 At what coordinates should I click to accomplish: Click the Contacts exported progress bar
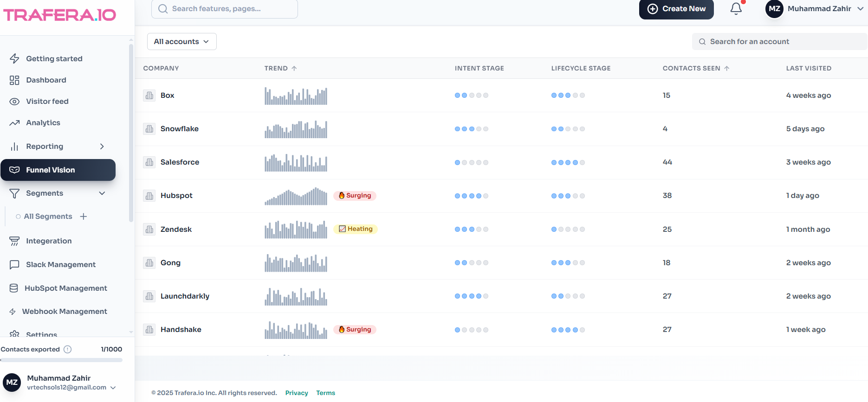(x=62, y=360)
